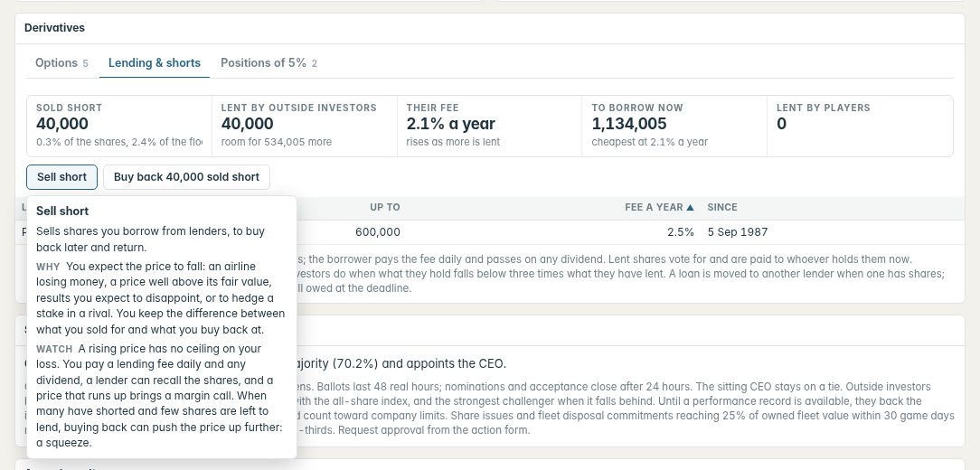Viewport: 980px width, 470px height.
Task: Click the WHY label in tooltip
Action: tap(48, 267)
